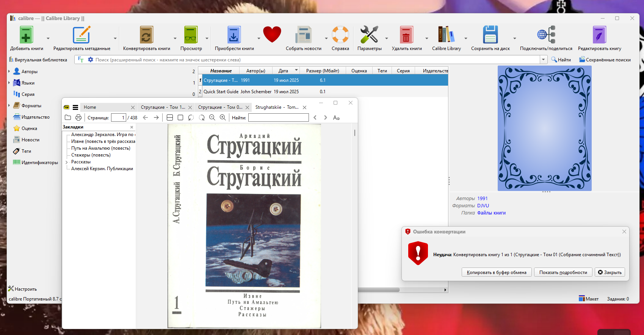The width and height of the screenshot is (644, 335).
Task: Open Book files (Файлы книги) link
Action: tap(491, 213)
